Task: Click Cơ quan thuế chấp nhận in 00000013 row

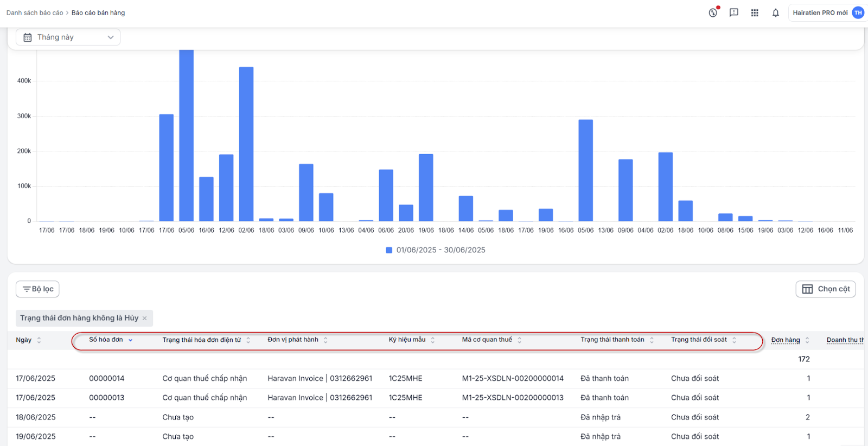Action: tap(205, 398)
